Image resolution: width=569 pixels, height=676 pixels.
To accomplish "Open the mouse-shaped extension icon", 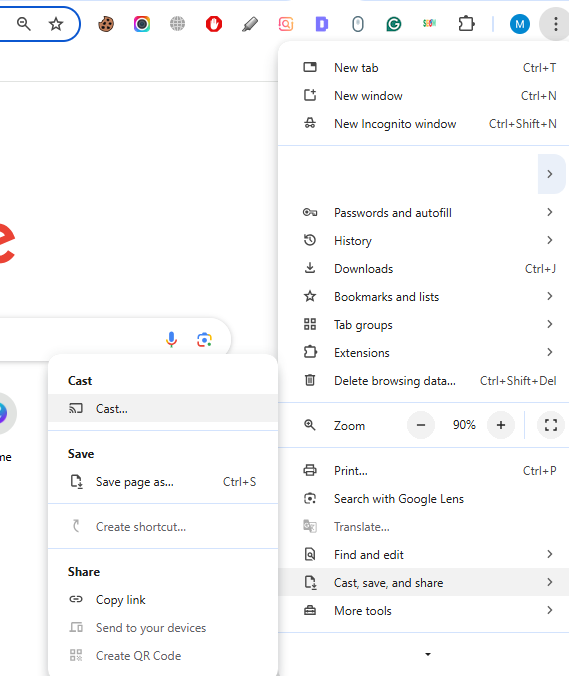I will point(358,24).
